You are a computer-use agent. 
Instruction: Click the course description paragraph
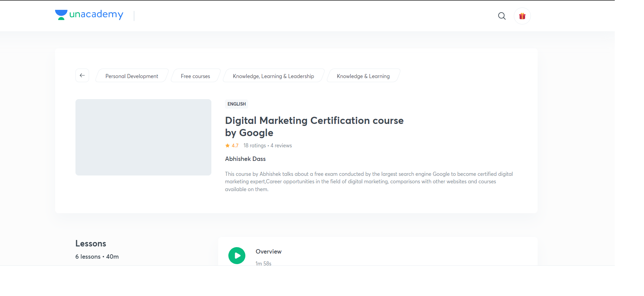[369, 182]
